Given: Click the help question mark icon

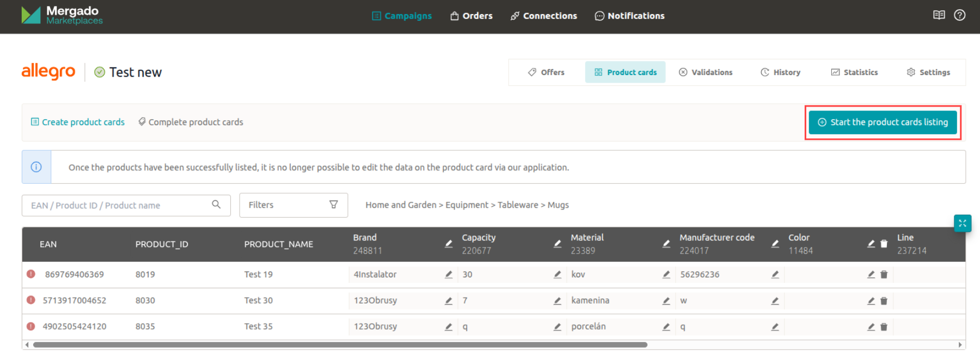Looking at the screenshot, I should [959, 15].
